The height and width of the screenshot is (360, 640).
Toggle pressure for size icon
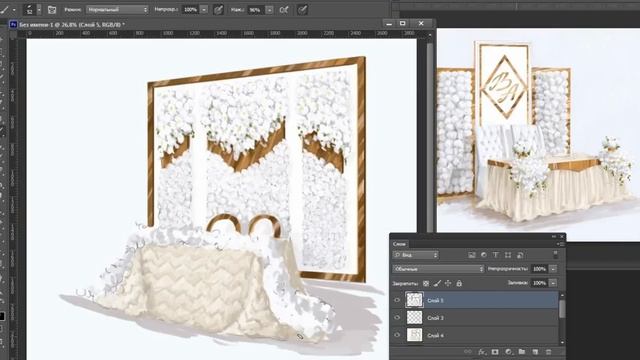pyautogui.click(x=302, y=9)
